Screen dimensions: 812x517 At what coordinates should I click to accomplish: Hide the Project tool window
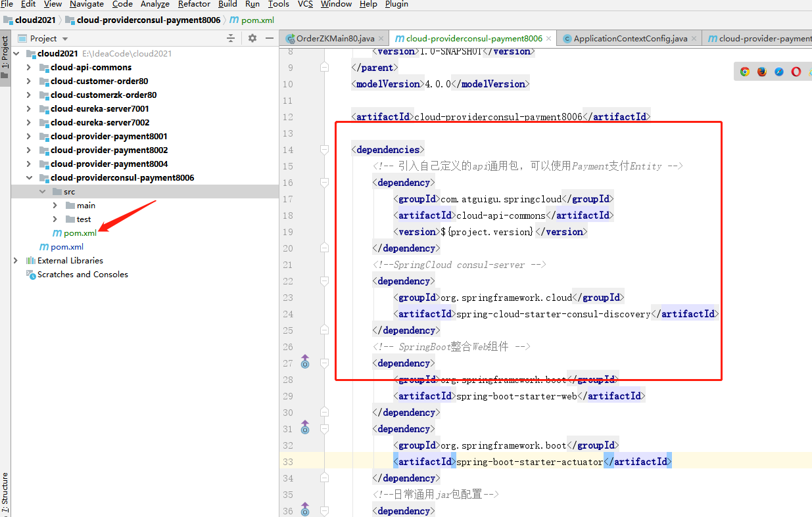268,39
